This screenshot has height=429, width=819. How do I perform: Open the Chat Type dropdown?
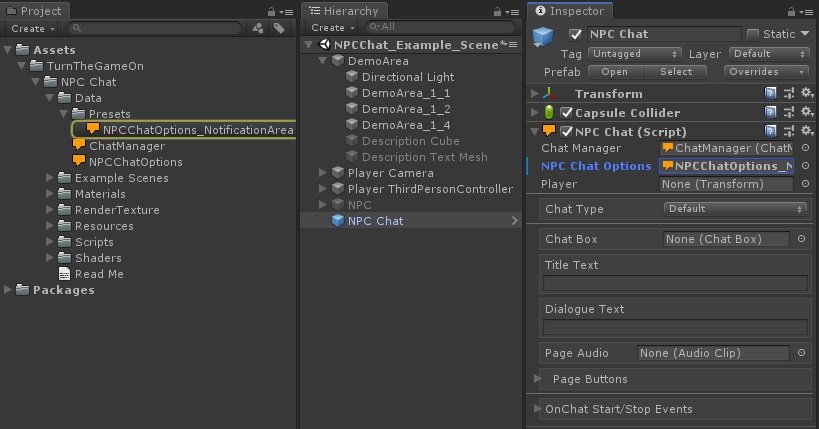[734, 208]
